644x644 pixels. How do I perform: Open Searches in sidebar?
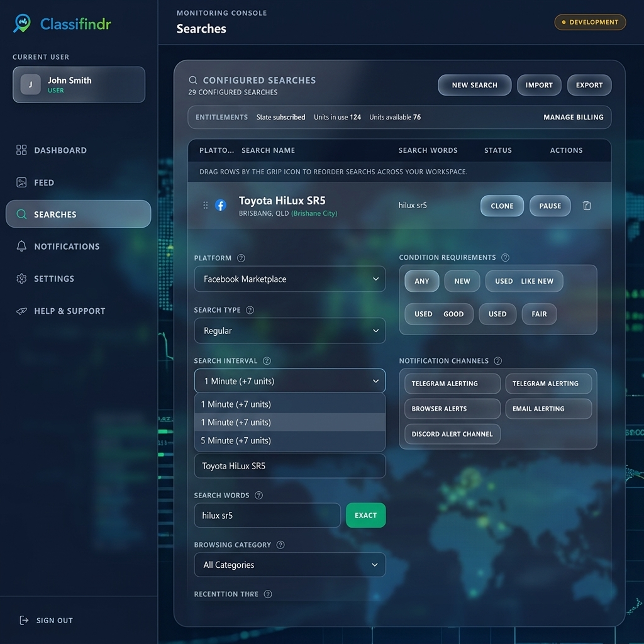(78, 214)
